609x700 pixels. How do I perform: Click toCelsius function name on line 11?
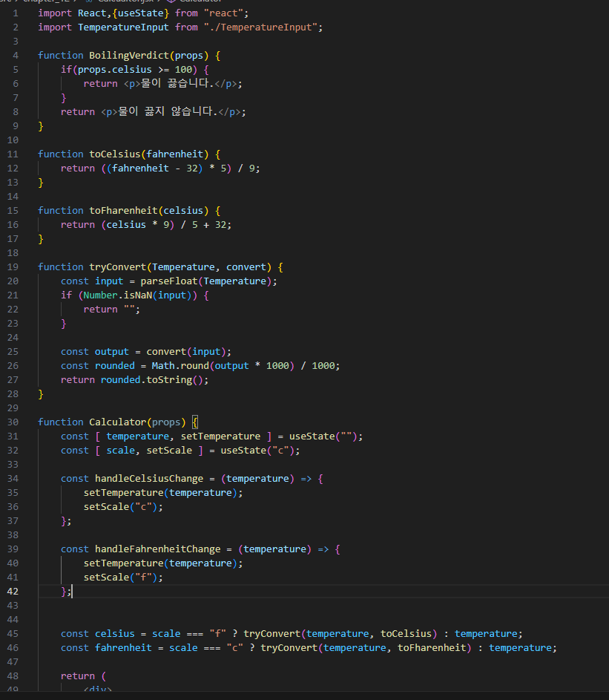115,154
